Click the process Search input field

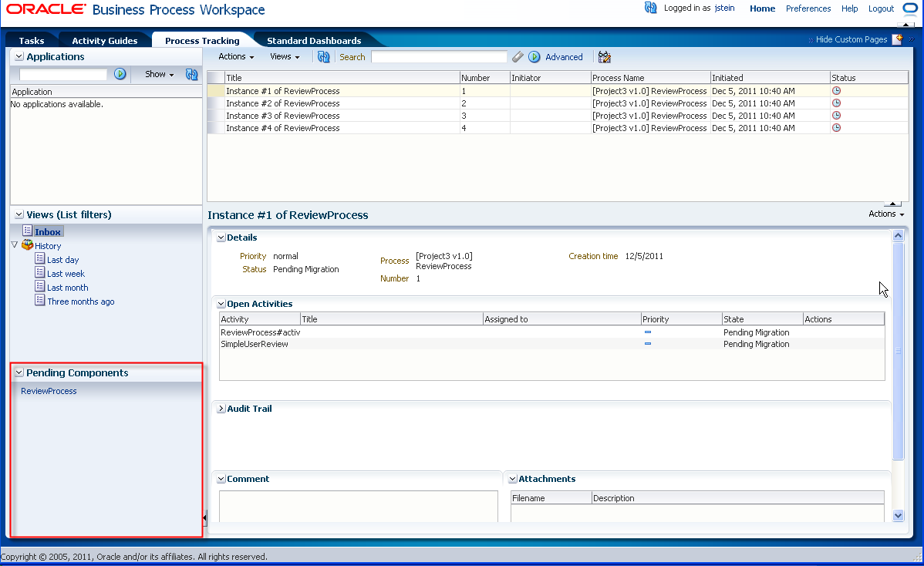click(x=439, y=56)
